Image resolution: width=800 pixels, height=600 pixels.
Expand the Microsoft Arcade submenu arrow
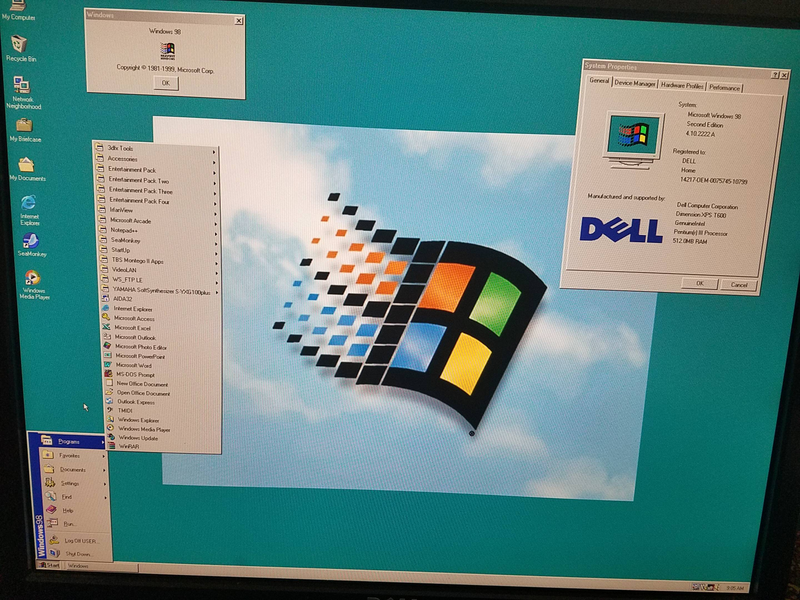pos(216,223)
